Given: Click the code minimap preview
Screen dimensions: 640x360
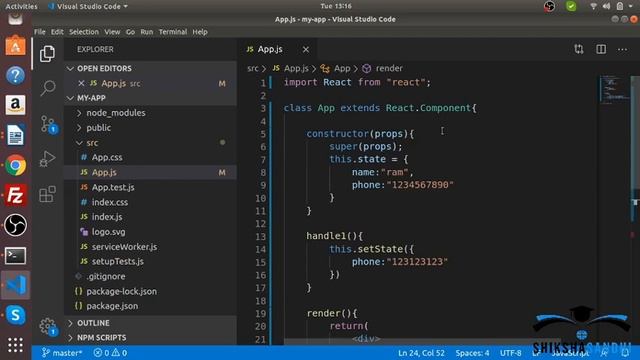Looking at the screenshot, I should 615,89.
